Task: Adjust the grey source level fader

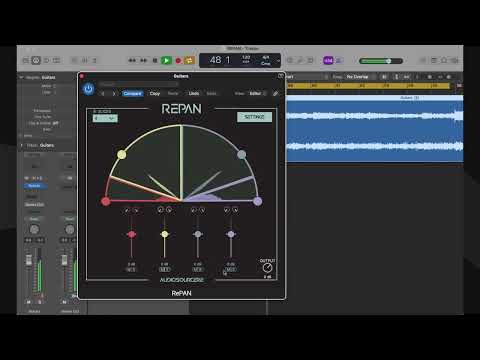Action: 198,234
